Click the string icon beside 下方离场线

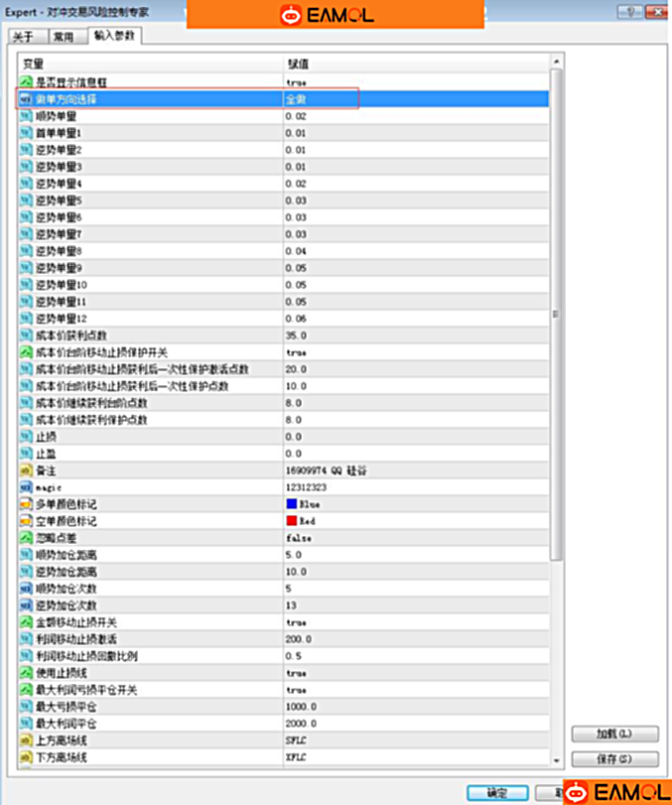click(x=26, y=757)
